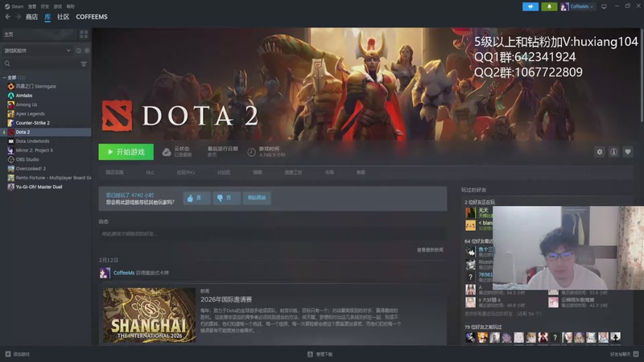The image size is (644, 362).
Task: Click the thumbs-down 否 button
Action: click(226, 198)
